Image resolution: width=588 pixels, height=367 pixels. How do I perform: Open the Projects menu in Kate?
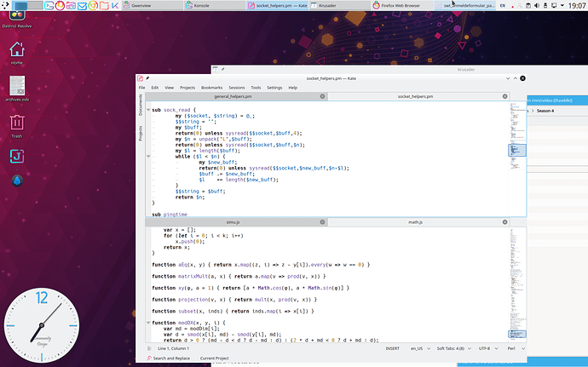coord(187,88)
